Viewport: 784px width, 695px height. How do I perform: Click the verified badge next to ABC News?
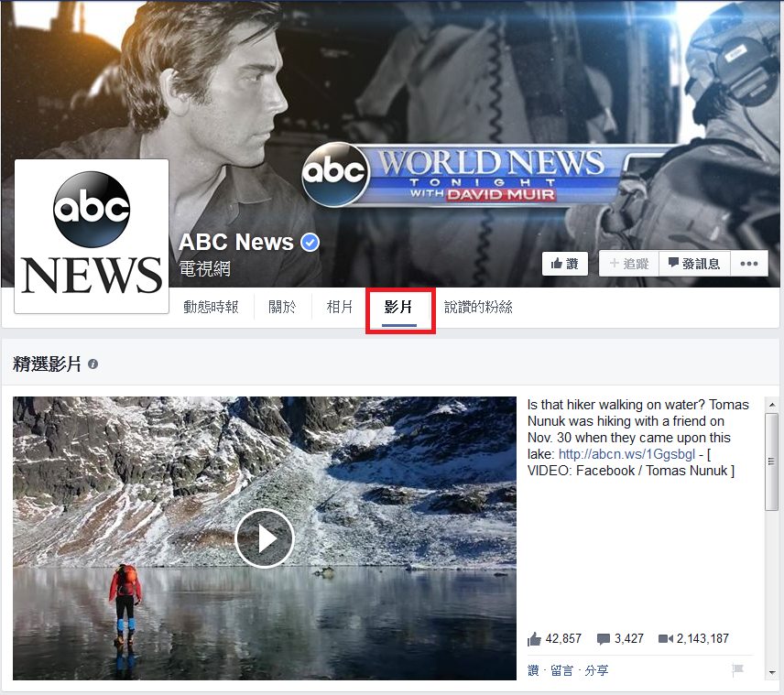[310, 243]
